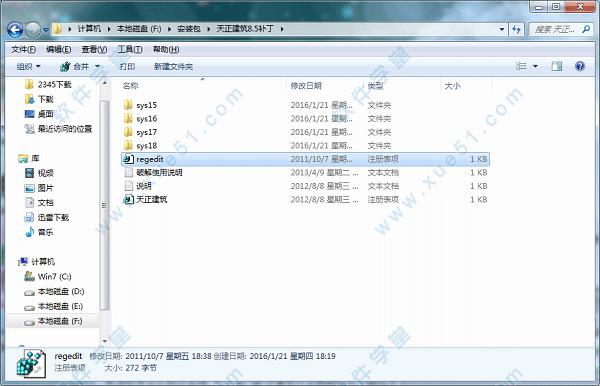Screen dimensions: 600x386
Task: Select 2345下载 in navigation pane
Action: [48, 84]
